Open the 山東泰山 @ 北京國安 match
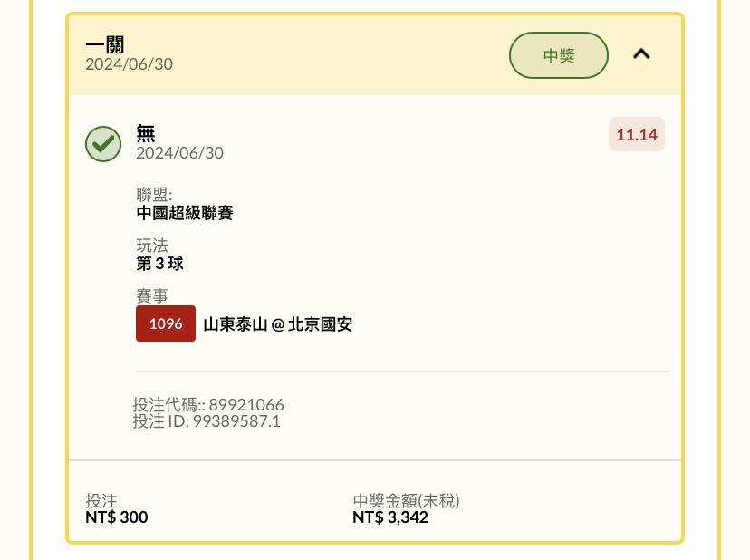This screenshot has height=560, width=750. click(x=278, y=324)
